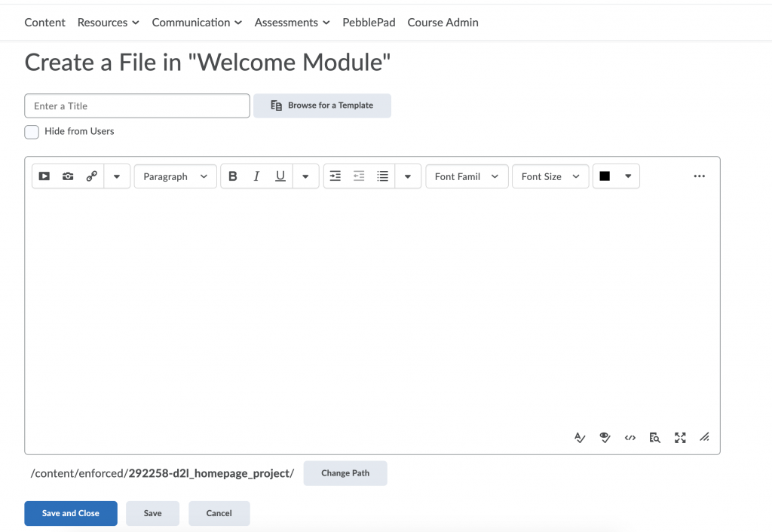Apply bold formatting

233,176
